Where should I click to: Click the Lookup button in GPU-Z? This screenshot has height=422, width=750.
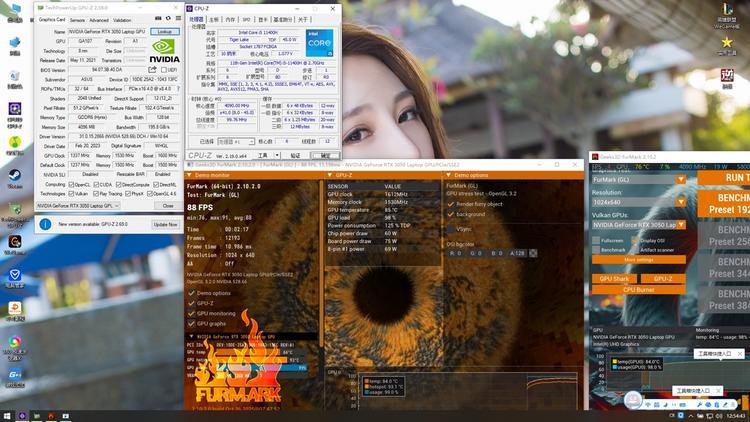point(164,31)
